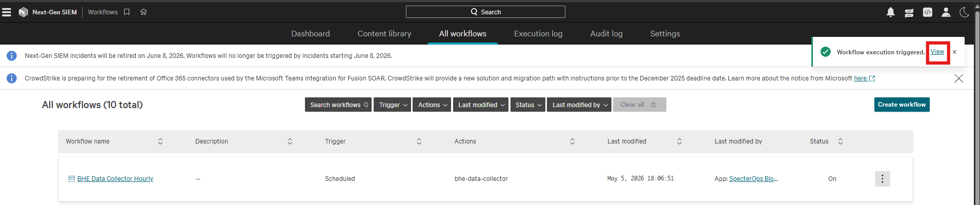This screenshot has height=205, width=980.
Task: Sort by Status column
Action: (840, 141)
